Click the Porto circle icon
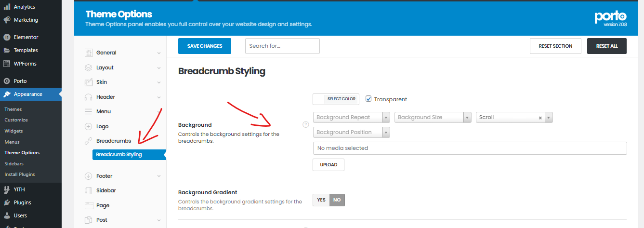The width and height of the screenshot is (644, 228). [x=7, y=81]
